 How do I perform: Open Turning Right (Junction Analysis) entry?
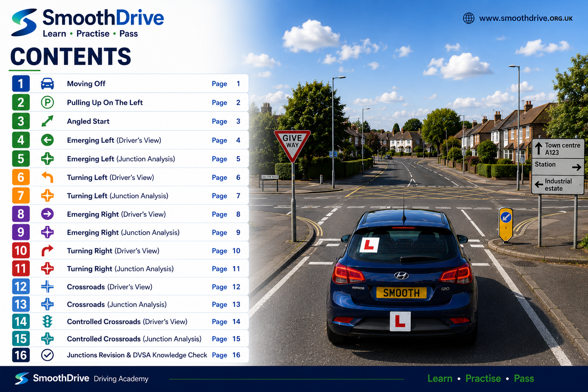pos(130,269)
